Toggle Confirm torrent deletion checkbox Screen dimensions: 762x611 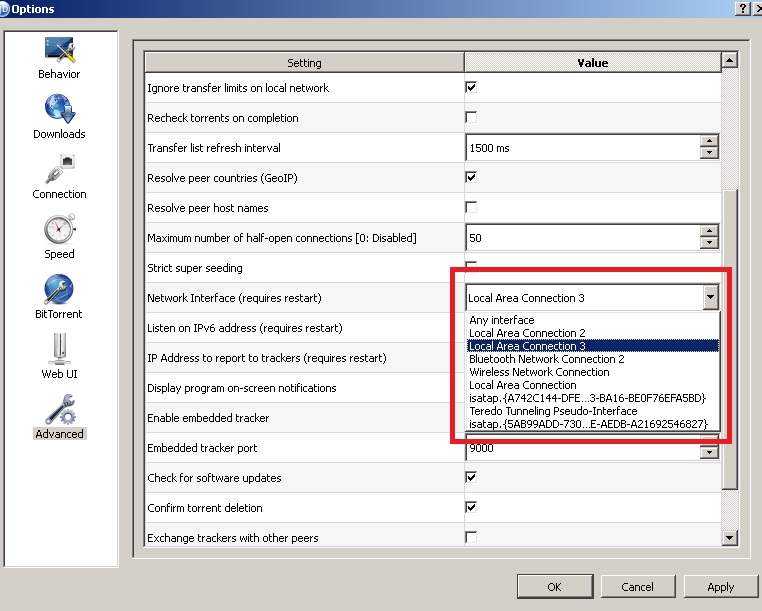coord(471,507)
